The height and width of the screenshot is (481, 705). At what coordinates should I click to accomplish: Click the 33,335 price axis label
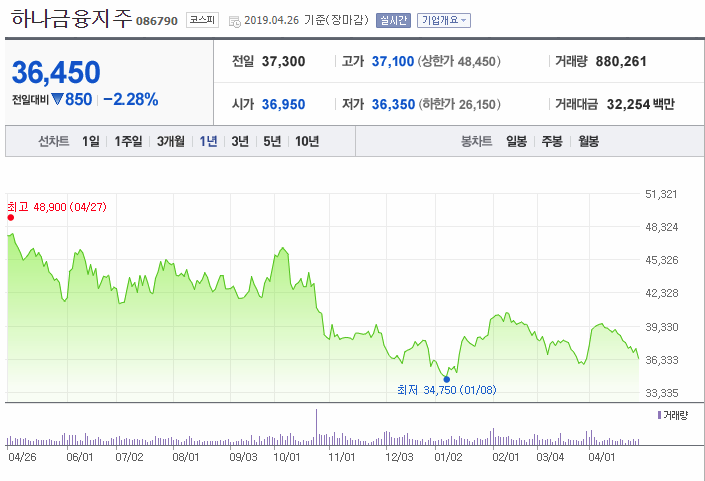coord(661,393)
